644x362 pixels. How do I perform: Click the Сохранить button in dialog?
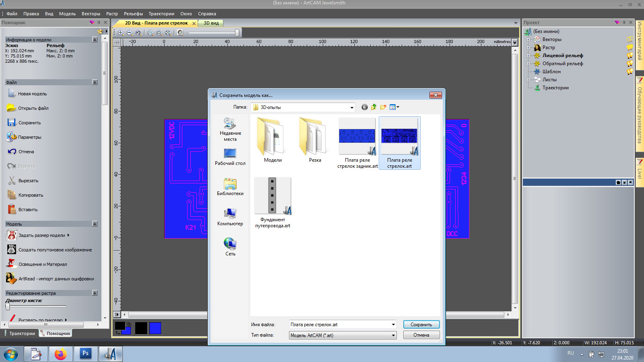[421, 325]
